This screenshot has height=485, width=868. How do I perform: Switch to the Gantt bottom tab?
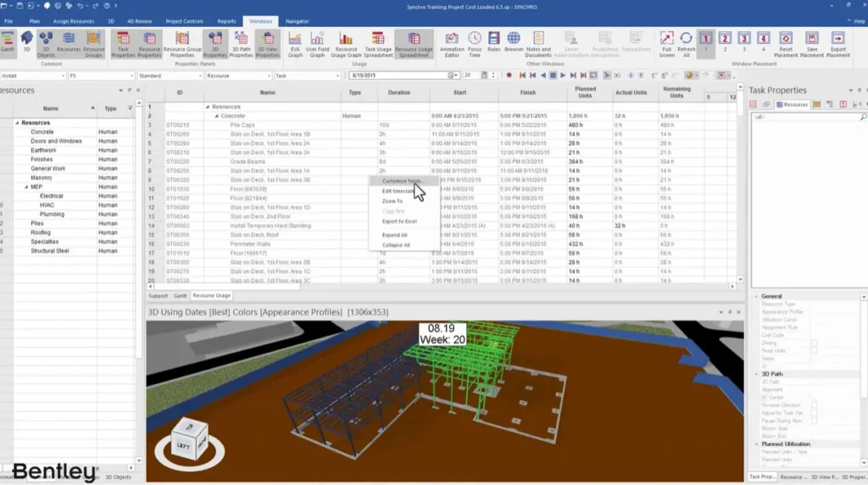180,296
